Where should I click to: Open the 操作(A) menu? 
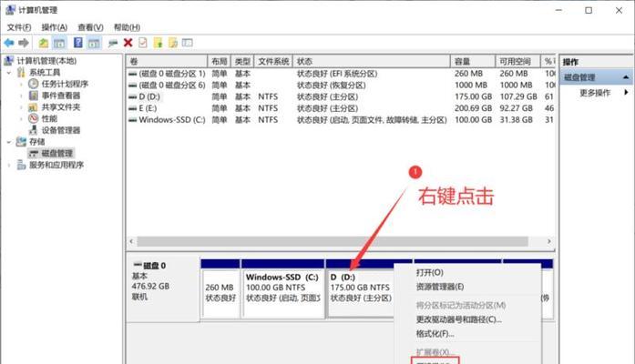(55, 27)
